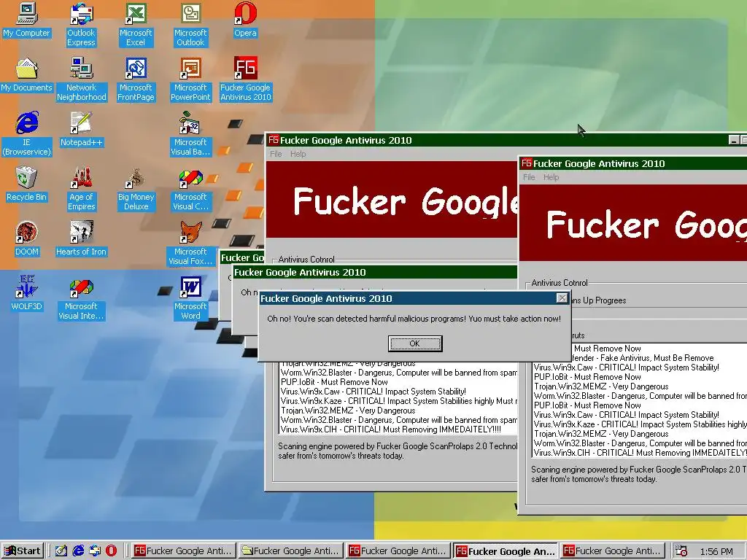Image resolution: width=747 pixels, height=560 pixels.
Task: Select the Microsoft Visual InterDev shortcut
Action: coord(81,298)
